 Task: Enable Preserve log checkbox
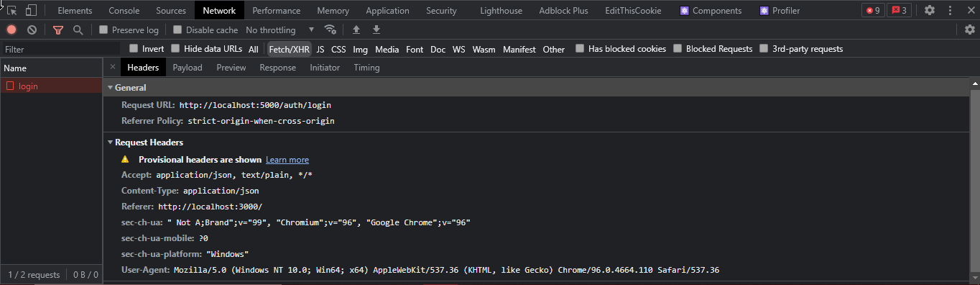coord(103,30)
